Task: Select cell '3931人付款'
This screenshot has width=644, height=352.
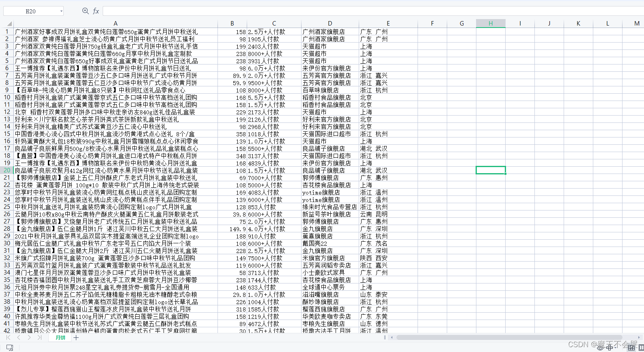Action: (274, 61)
